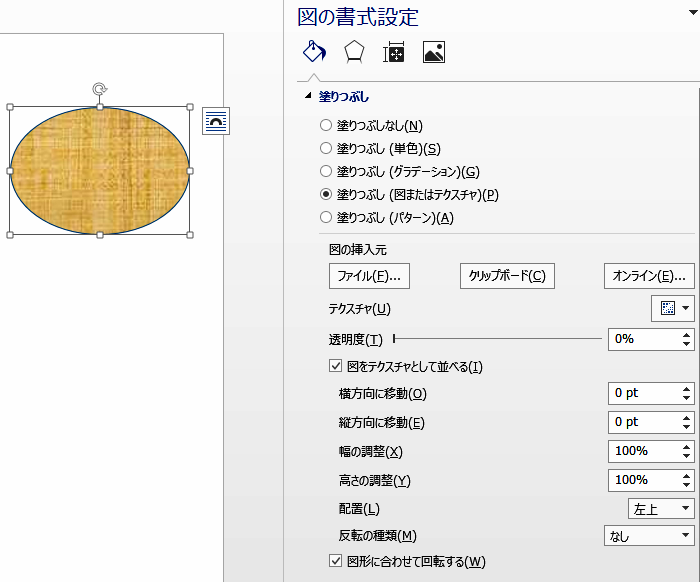Click the rotation handle above the ellipse
The image size is (700, 582).
(x=100, y=89)
